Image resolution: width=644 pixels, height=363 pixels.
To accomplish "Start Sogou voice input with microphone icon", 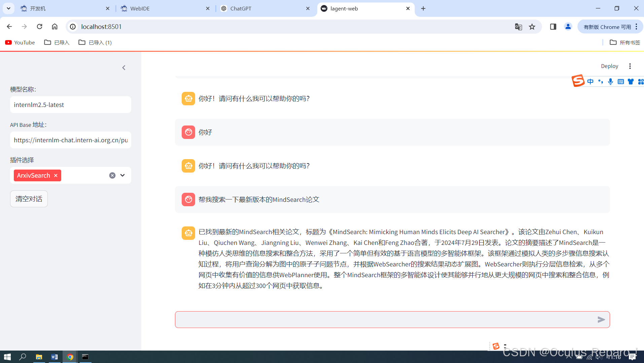I will (610, 81).
